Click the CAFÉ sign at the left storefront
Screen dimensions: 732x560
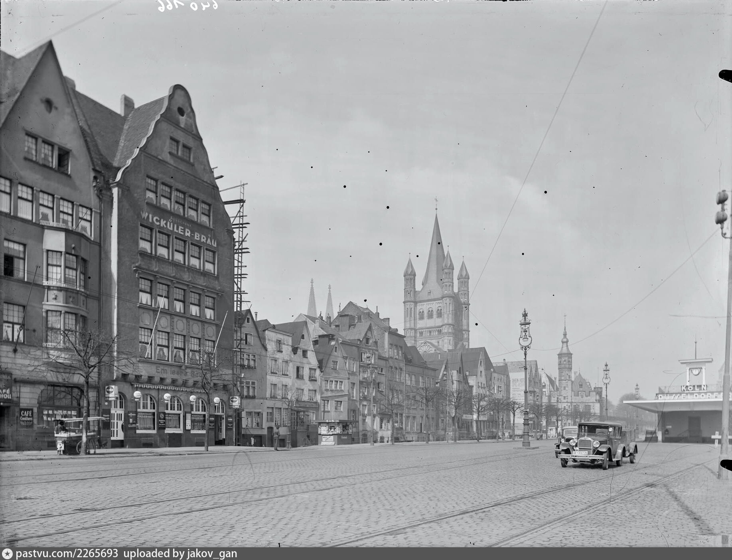[26, 417]
